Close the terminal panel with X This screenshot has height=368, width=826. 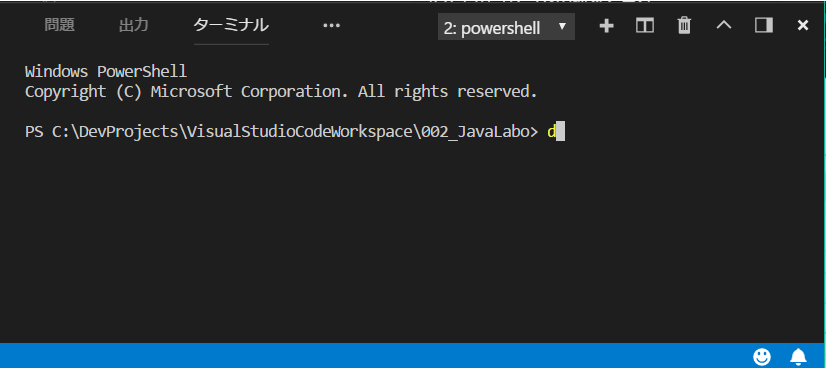[803, 25]
